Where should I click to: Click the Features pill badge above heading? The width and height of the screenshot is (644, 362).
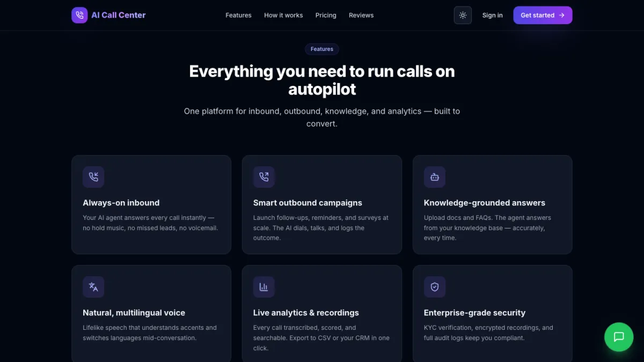[x=322, y=49]
